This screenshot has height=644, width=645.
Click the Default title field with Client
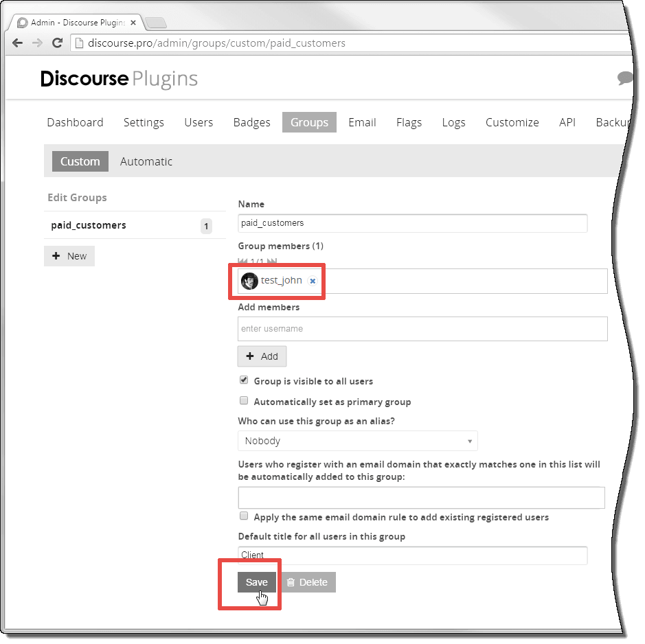coord(413,555)
